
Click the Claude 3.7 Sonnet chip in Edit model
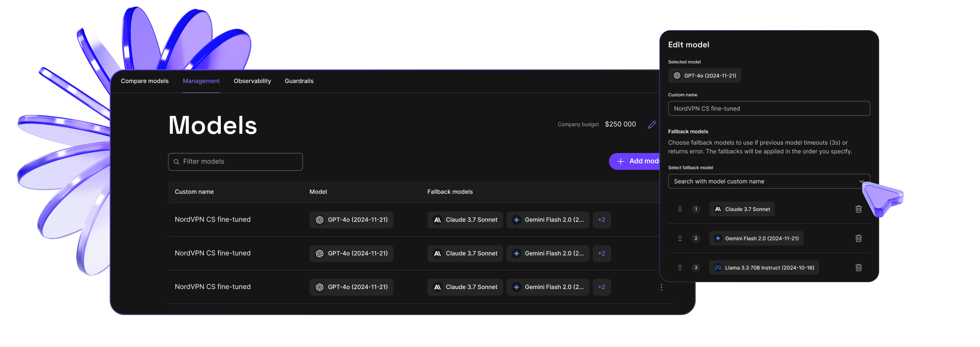(742, 209)
